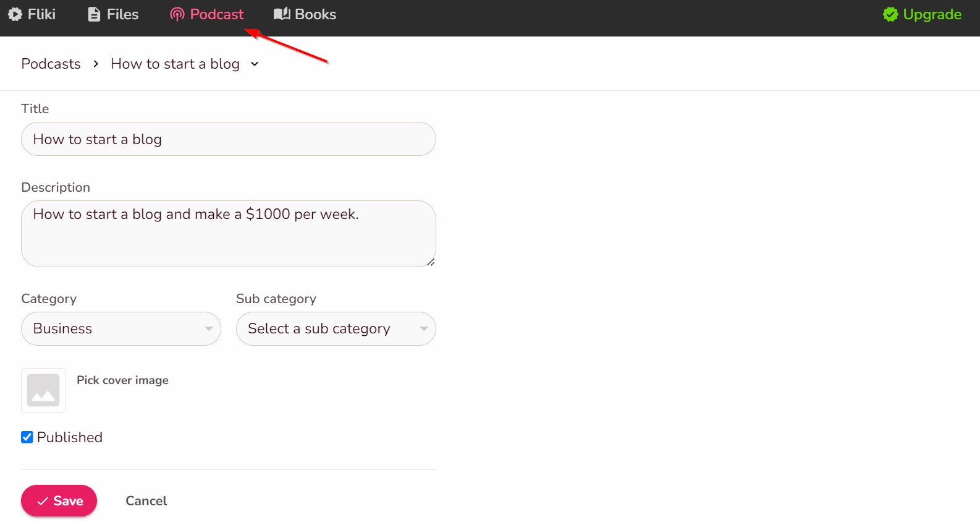Click the Podcast broadcast icon
Screen dimensions: 980x522
(x=177, y=14)
